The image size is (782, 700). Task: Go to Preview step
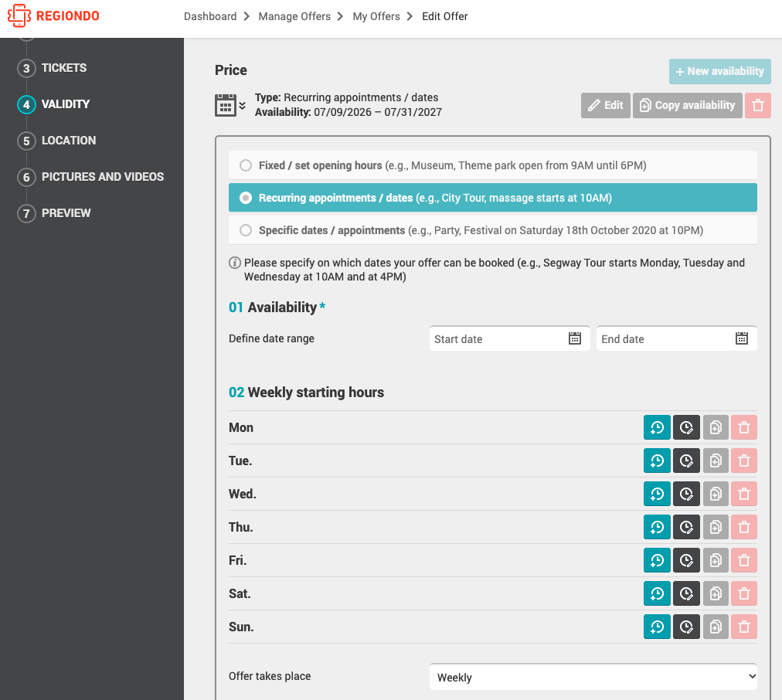pos(54,213)
